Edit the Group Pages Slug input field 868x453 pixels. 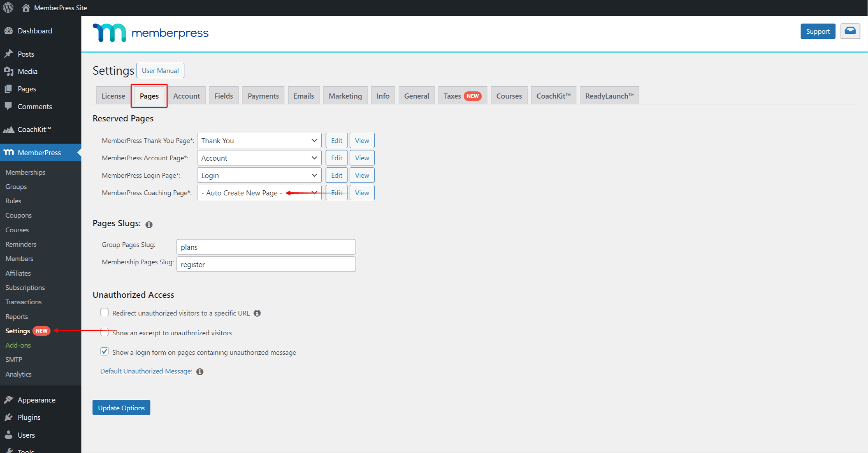point(266,247)
